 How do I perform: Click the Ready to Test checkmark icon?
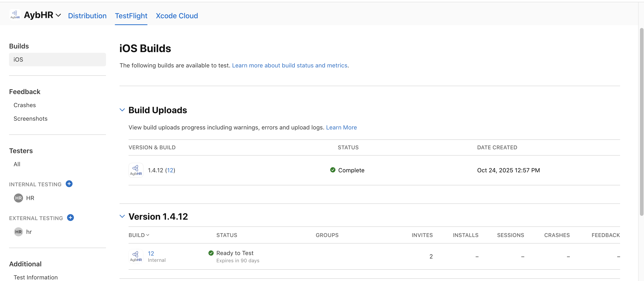click(211, 253)
